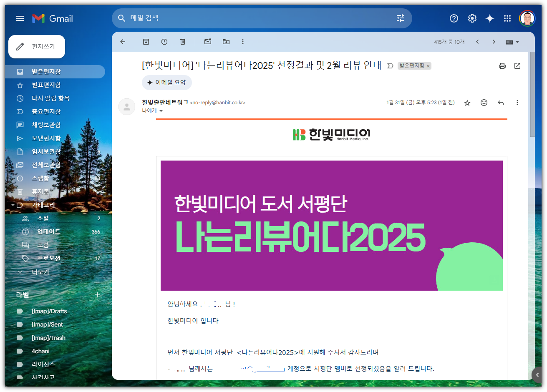Mark email as unread

tap(208, 42)
